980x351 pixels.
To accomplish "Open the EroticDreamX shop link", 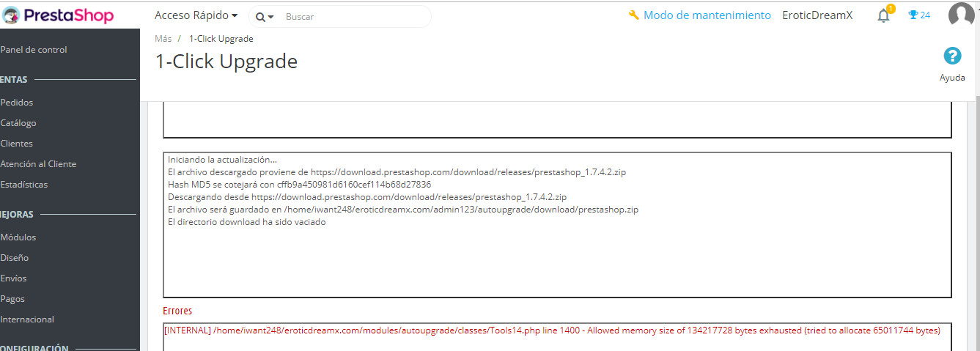I will (x=817, y=15).
